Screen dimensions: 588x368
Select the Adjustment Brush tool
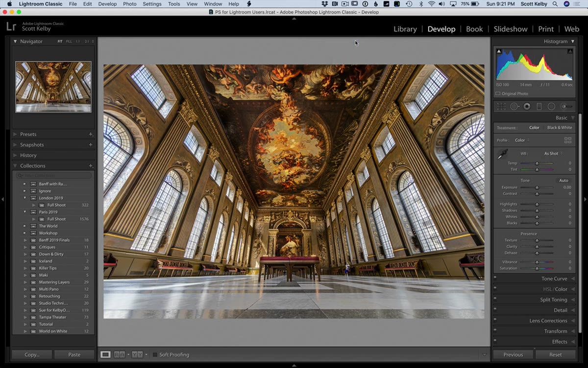(x=566, y=106)
